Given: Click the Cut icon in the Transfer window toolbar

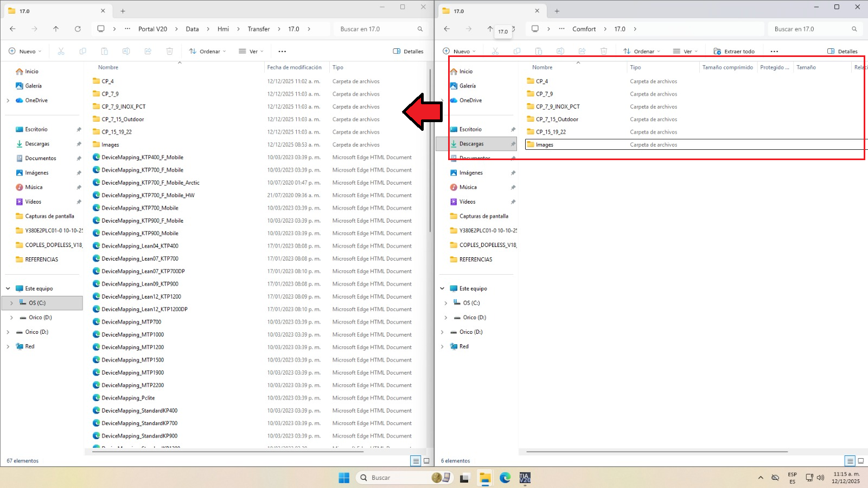Looking at the screenshot, I should point(61,51).
